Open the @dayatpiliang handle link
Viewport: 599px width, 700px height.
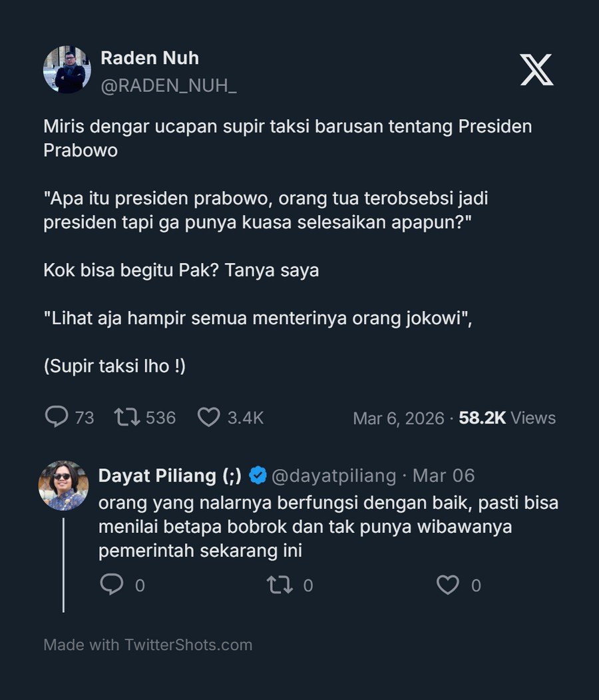click(x=333, y=476)
